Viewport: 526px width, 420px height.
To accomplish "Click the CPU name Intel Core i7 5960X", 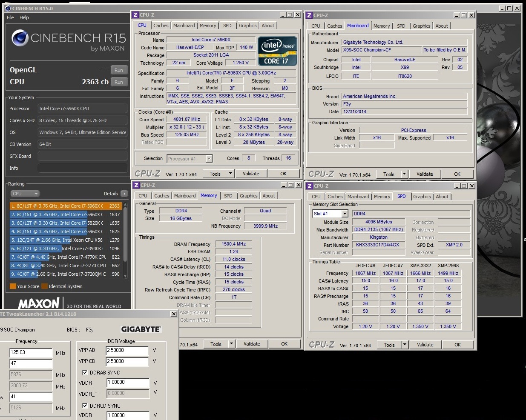I will (x=211, y=40).
